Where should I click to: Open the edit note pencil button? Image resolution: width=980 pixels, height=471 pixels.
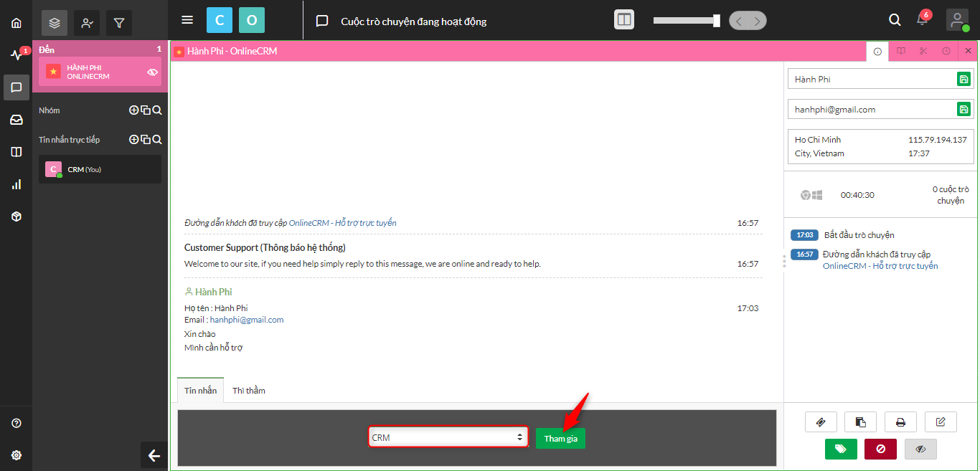941,422
